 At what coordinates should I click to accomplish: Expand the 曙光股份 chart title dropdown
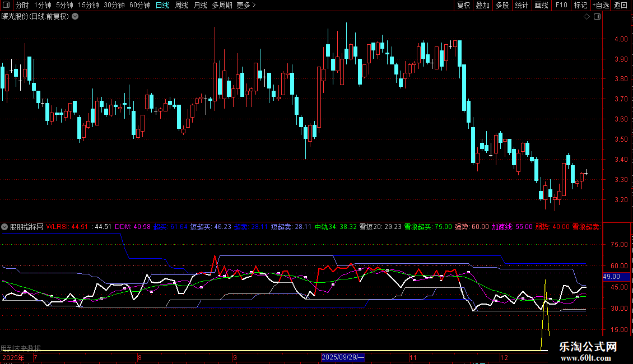76,16
